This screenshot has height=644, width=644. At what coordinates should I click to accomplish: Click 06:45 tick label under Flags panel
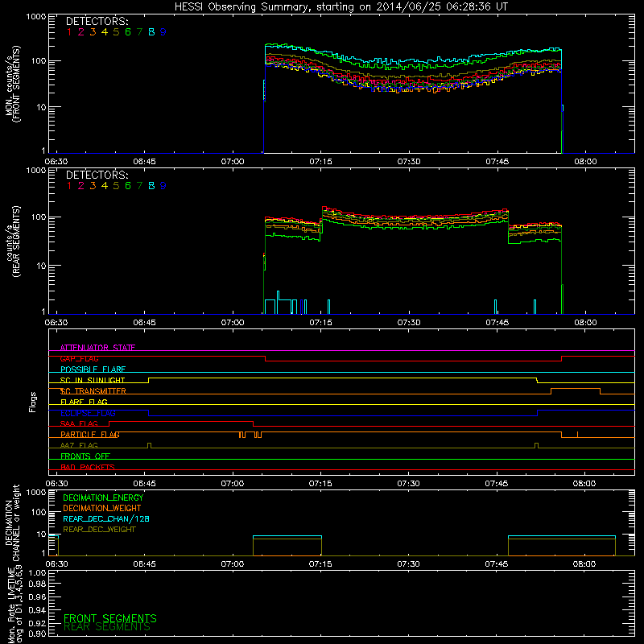[x=144, y=484]
